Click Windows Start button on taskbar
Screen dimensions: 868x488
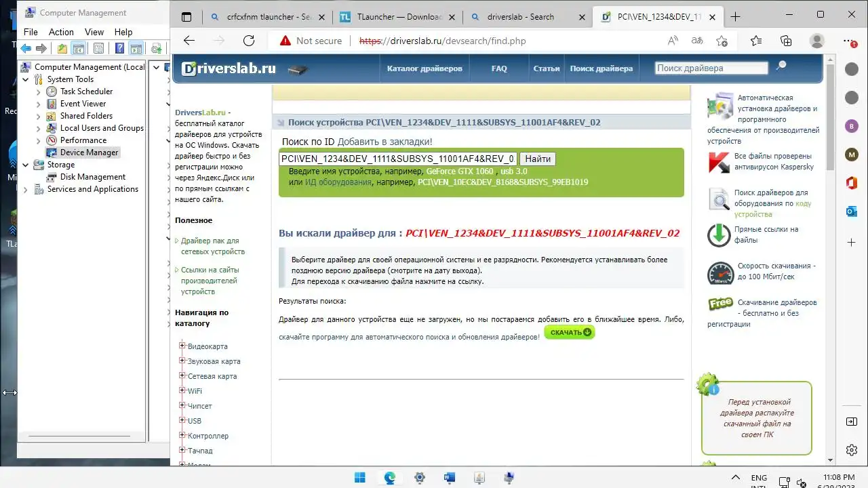point(359,478)
